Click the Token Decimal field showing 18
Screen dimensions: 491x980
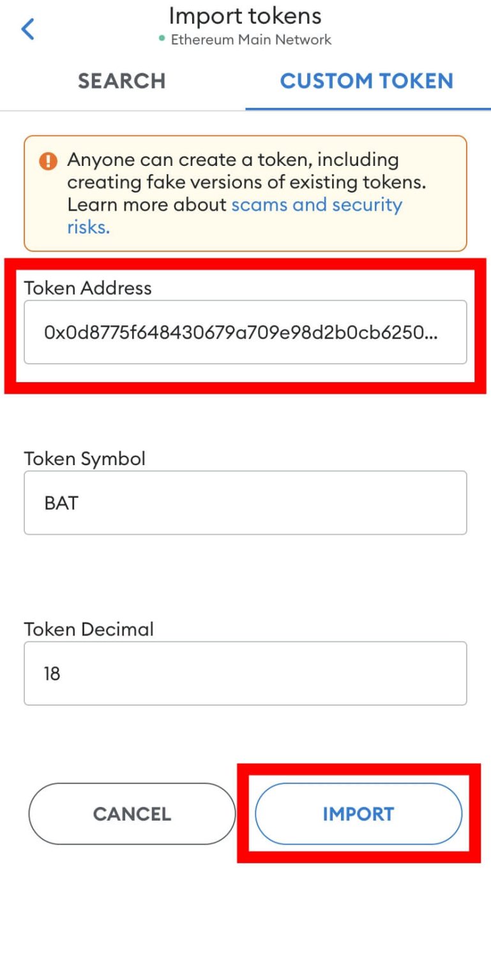tap(245, 673)
